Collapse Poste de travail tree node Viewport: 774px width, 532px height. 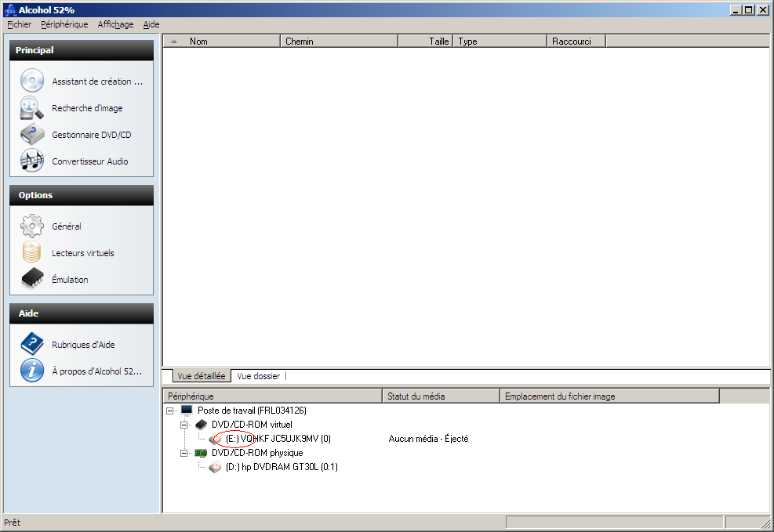pos(170,411)
